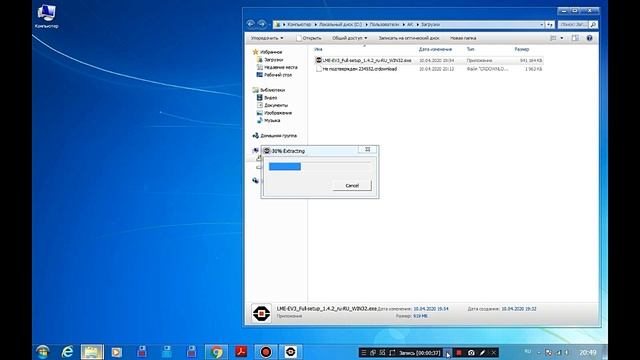This screenshot has height=360, width=640.
Task: Go back with Explorer's back arrow
Action: tap(251, 24)
